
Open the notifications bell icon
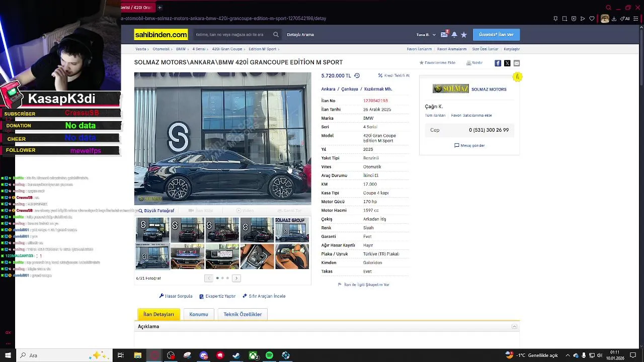[x=454, y=35]
